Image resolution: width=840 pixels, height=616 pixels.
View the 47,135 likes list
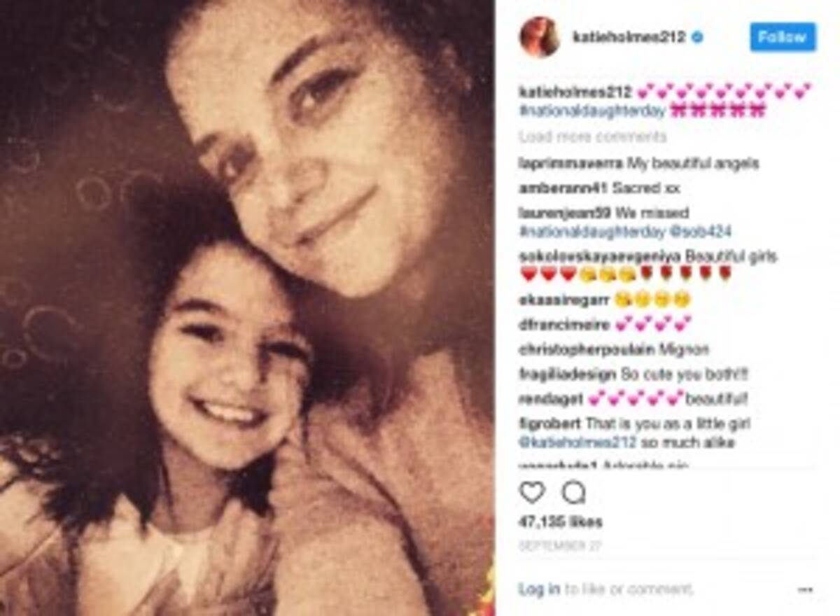point(561,522)
